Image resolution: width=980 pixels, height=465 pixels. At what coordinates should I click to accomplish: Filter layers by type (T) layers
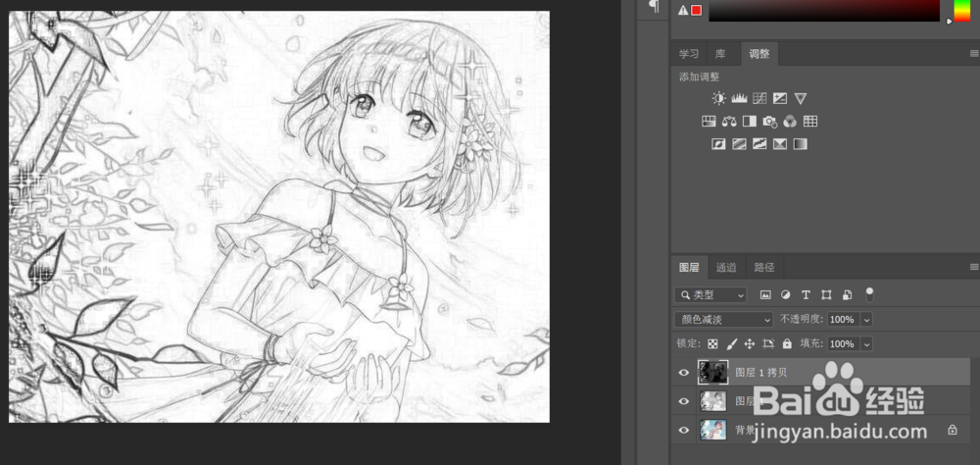coord(806,294)
